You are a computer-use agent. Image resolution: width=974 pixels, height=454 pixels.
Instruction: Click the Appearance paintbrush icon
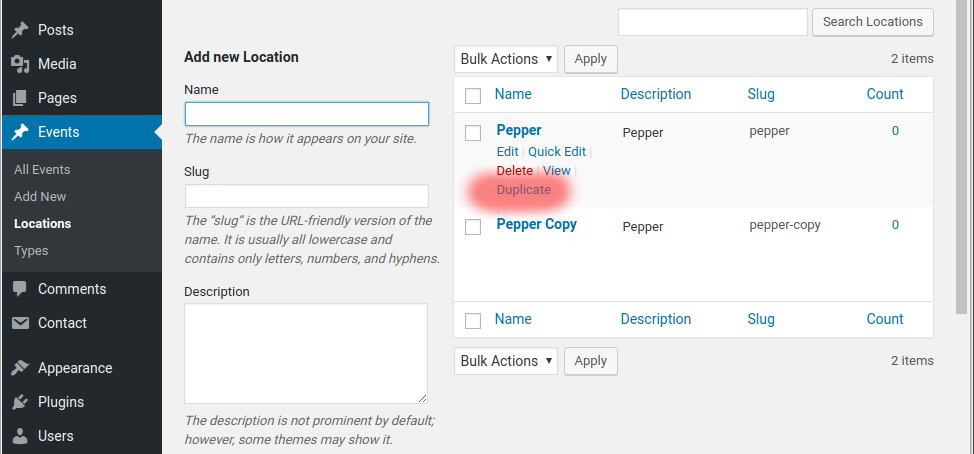click(x=20, y=368)
